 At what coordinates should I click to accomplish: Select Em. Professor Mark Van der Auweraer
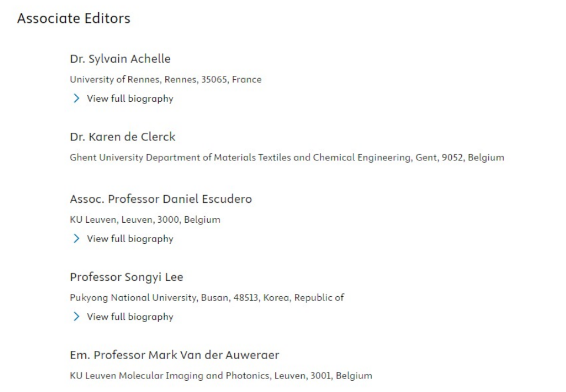click(x=174, y=355)
